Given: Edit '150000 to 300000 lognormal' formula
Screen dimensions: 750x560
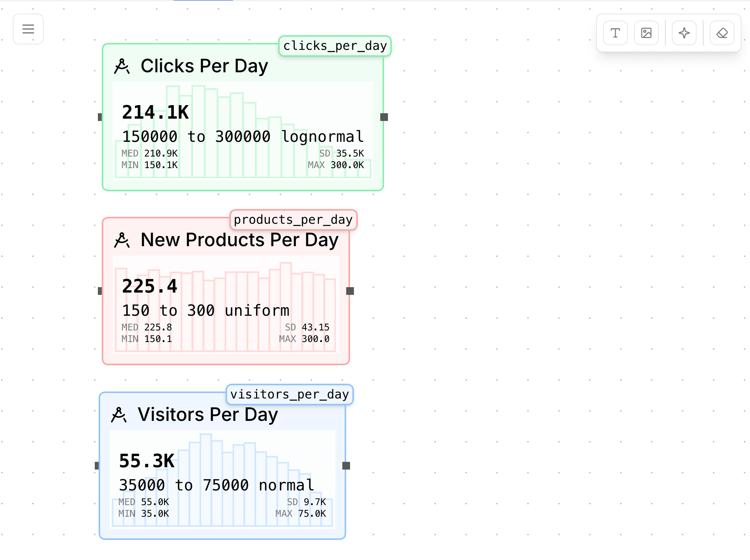Looking at the screenshot, I should point(243,137).
